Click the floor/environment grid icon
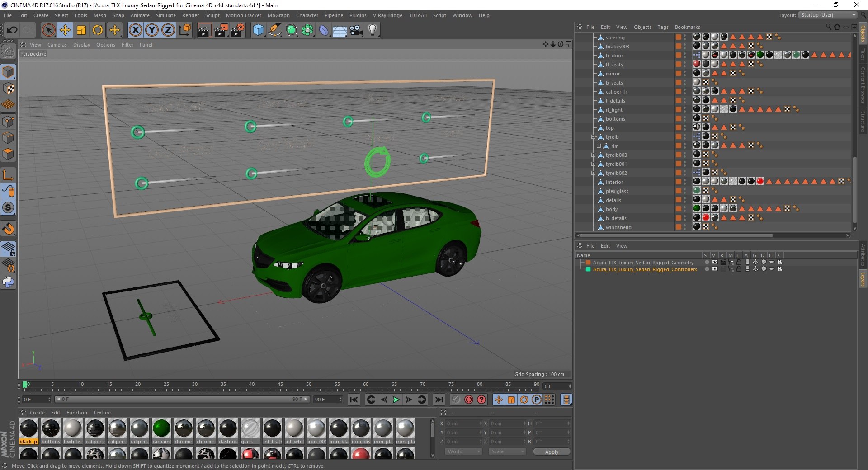 [340, 30]
